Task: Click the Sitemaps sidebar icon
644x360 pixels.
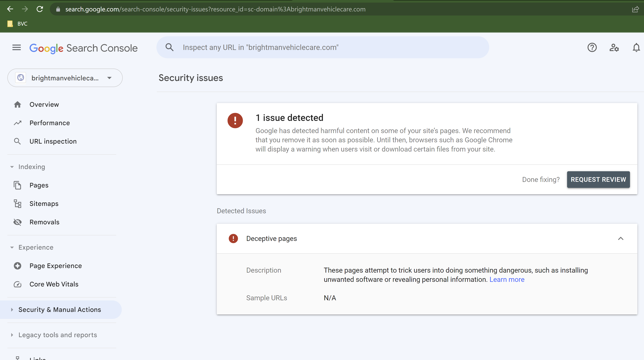Action: (x=18, y=204)
